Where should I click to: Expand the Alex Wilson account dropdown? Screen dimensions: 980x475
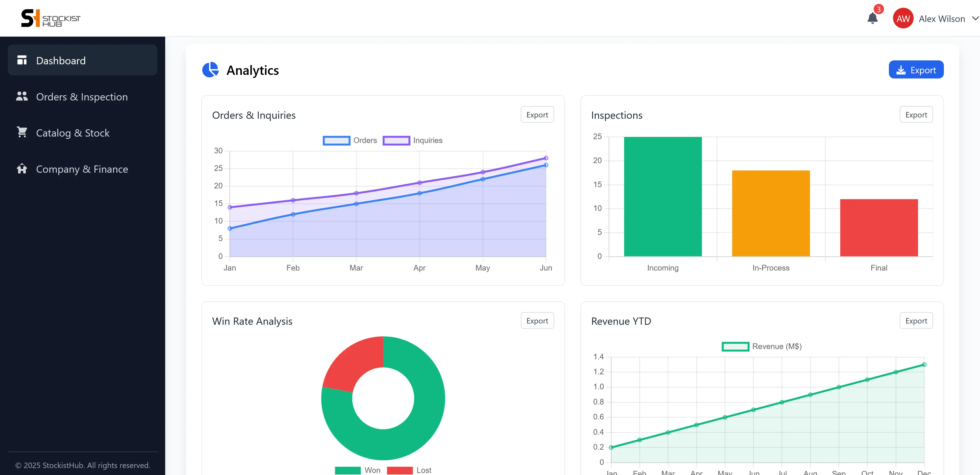[975, 18]
